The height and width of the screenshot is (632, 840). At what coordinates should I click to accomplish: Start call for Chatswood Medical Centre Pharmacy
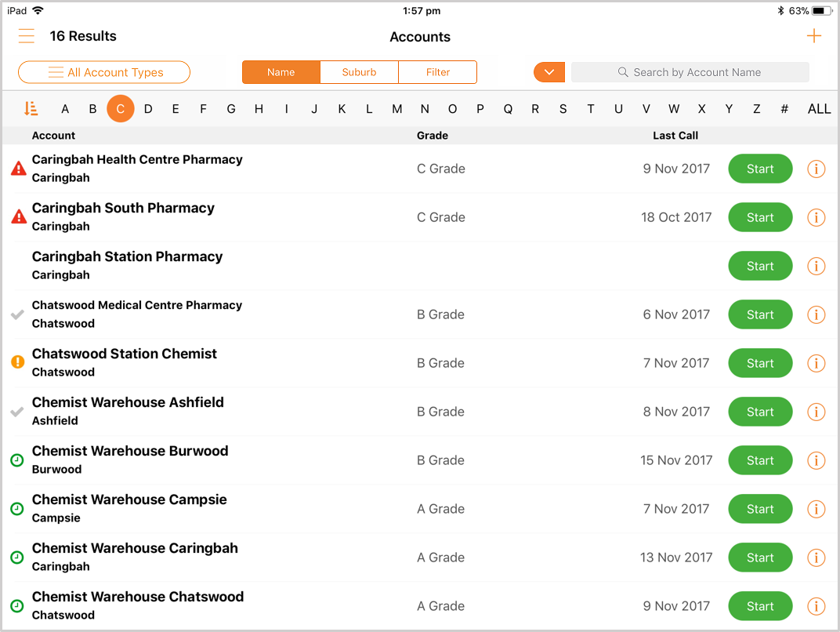(760, 314)
